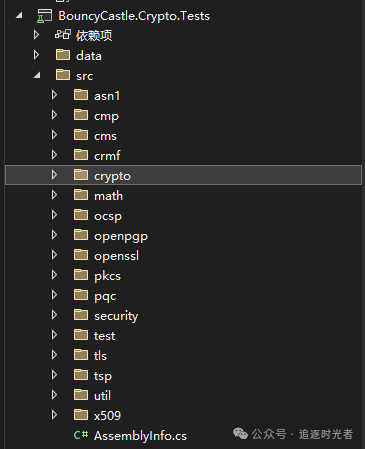This screenshot has width=365, height=449.
Task: Click the src folder icon
Action: [63, 75]
